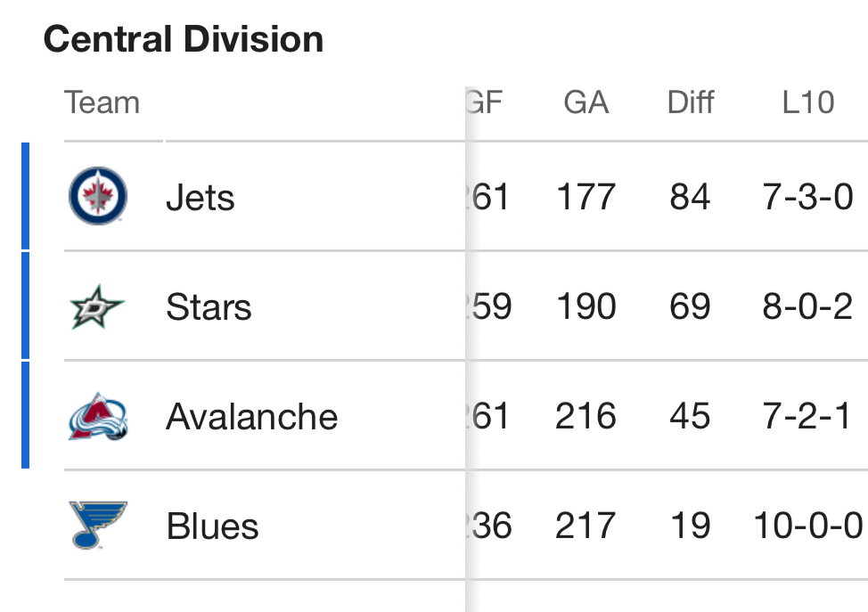Image resolution: width=868 pixels, height=612 pixels.
Task: Select the Blues team name
Action: pos(212,526)
